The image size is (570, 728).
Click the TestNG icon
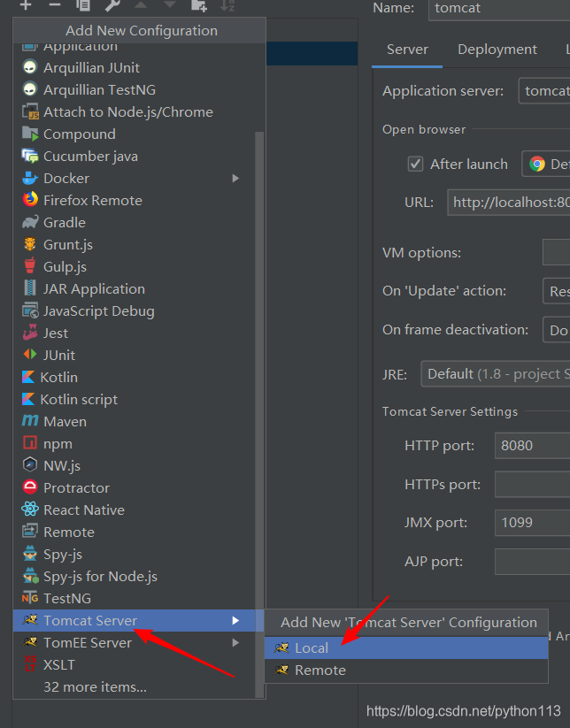(x=30, y=598)
